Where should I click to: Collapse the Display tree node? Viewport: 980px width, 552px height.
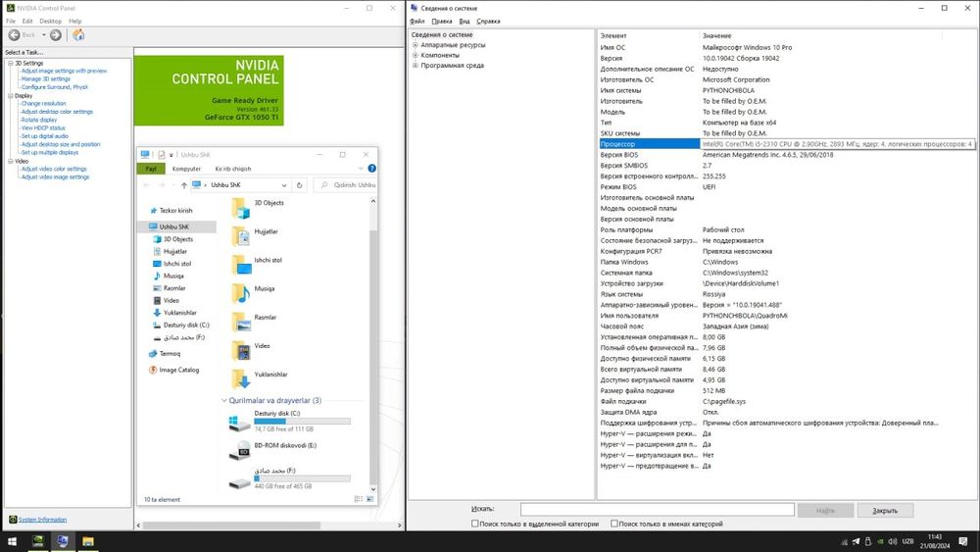click(x=11, y=96)
